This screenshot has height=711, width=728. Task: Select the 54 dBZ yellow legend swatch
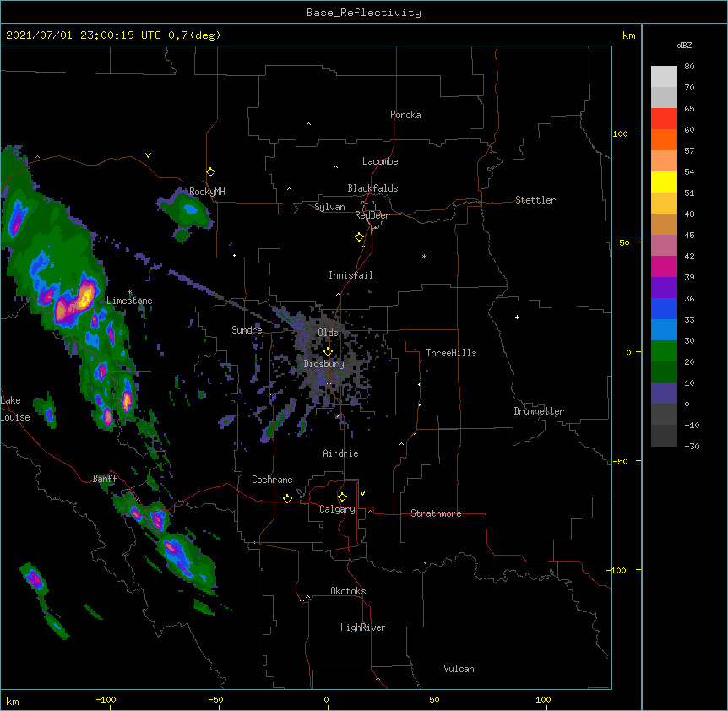[x=664, y=182]
